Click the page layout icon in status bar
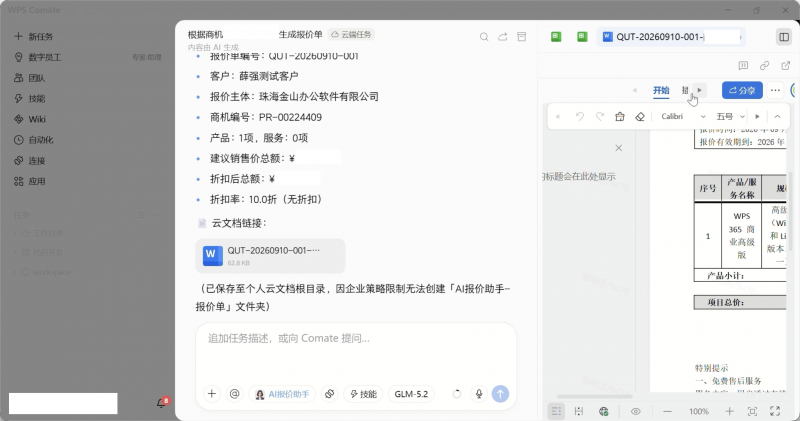800x421 pixels. (579, 411)
